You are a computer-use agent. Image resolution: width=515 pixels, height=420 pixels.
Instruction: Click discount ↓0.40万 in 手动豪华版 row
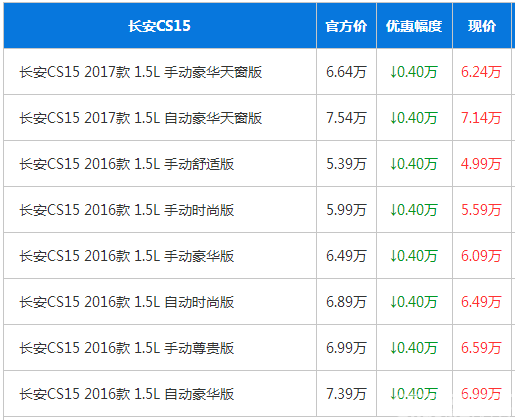[x=414, y=256]
